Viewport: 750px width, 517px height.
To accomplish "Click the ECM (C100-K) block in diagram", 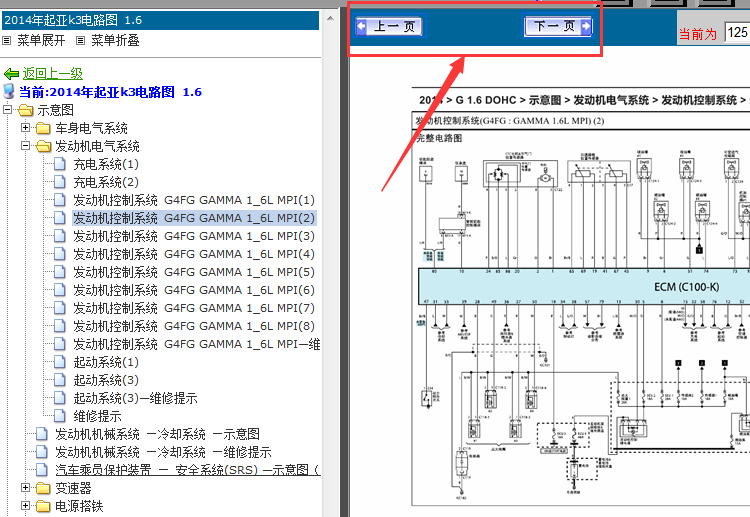I will [584, 286].
